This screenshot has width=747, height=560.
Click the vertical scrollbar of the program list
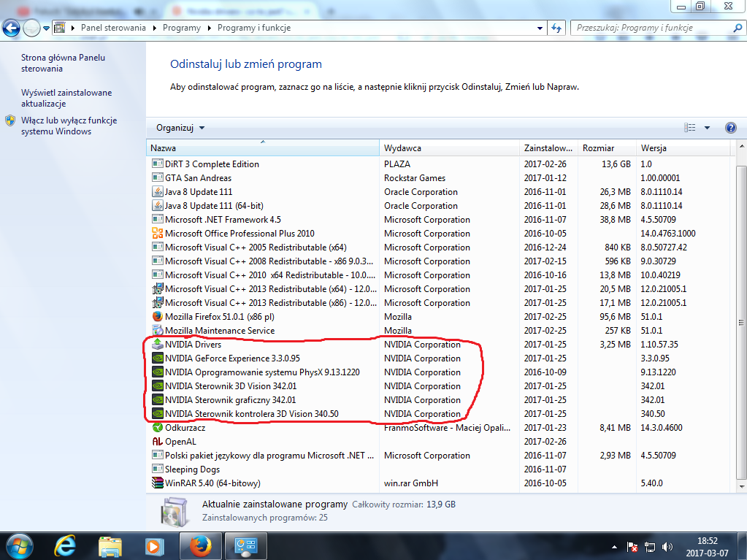[741, 321]
